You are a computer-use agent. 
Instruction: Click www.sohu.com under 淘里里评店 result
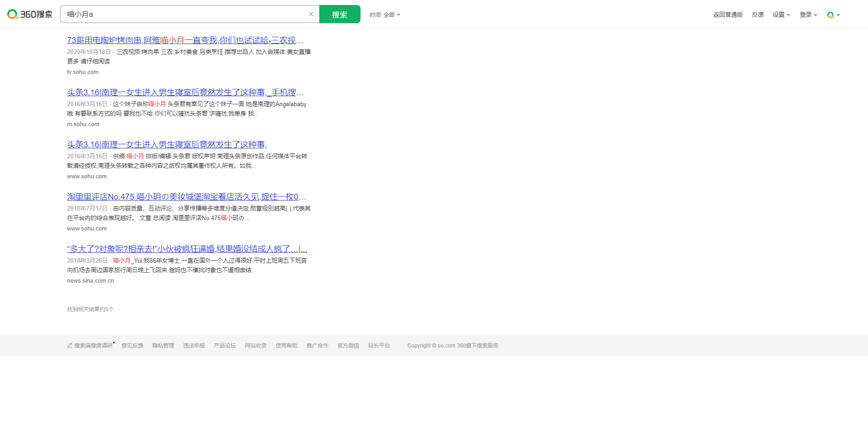87,229
